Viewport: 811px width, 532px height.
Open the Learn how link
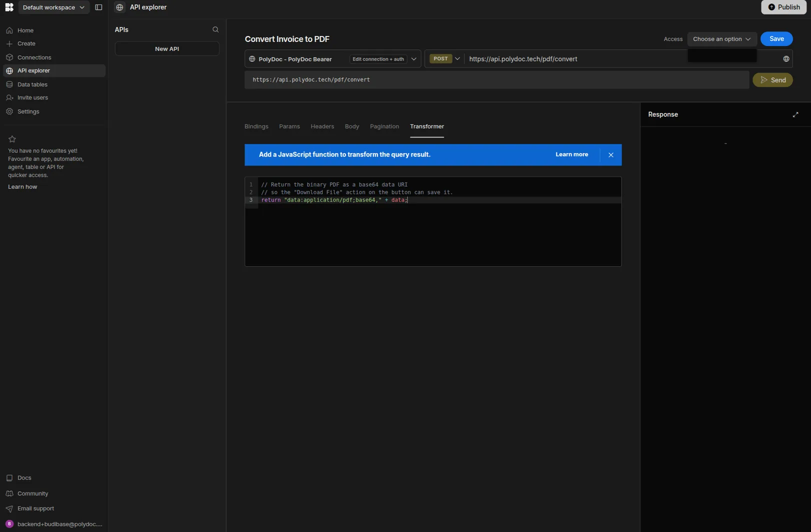(22, 187)
